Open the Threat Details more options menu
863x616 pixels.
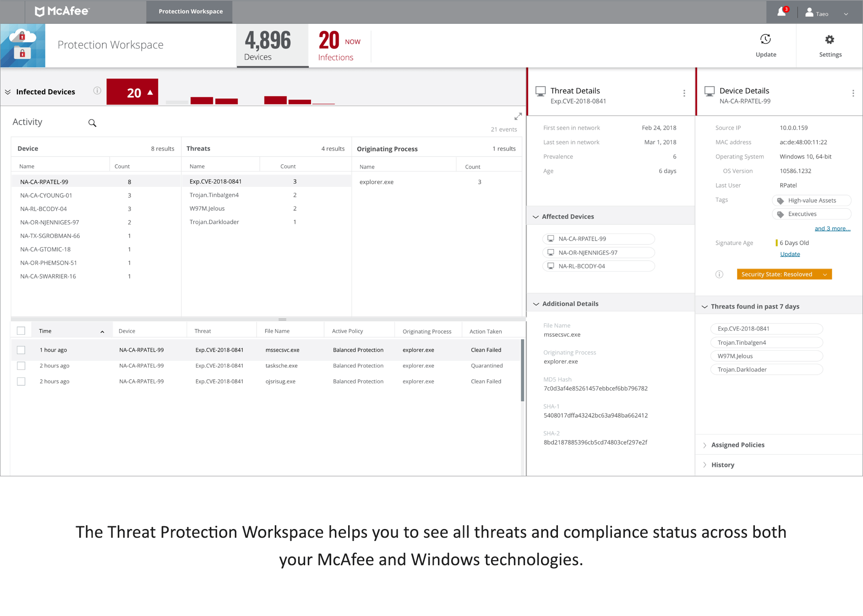pyautogui.click(x=684, y=93)
